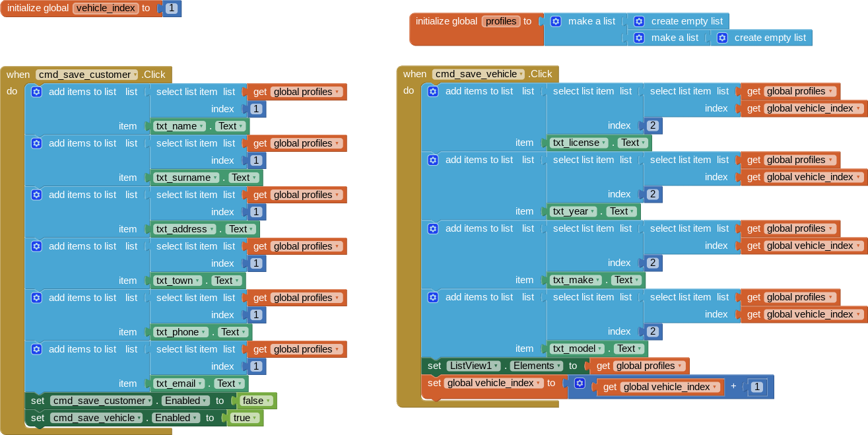Click gear icon on top 'create empty list' block
The image size is (868, 435).
point(639,21)
